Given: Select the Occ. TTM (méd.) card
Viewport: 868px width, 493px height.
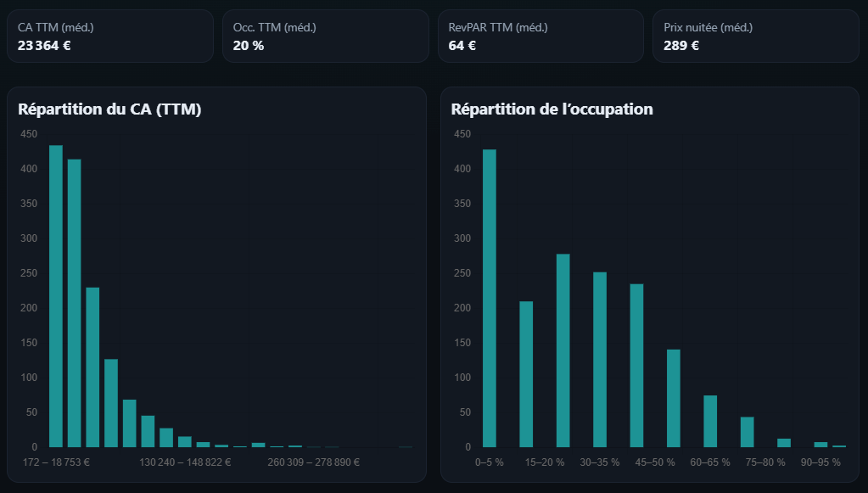Looking at the screenshot, I should pos(325,36).
